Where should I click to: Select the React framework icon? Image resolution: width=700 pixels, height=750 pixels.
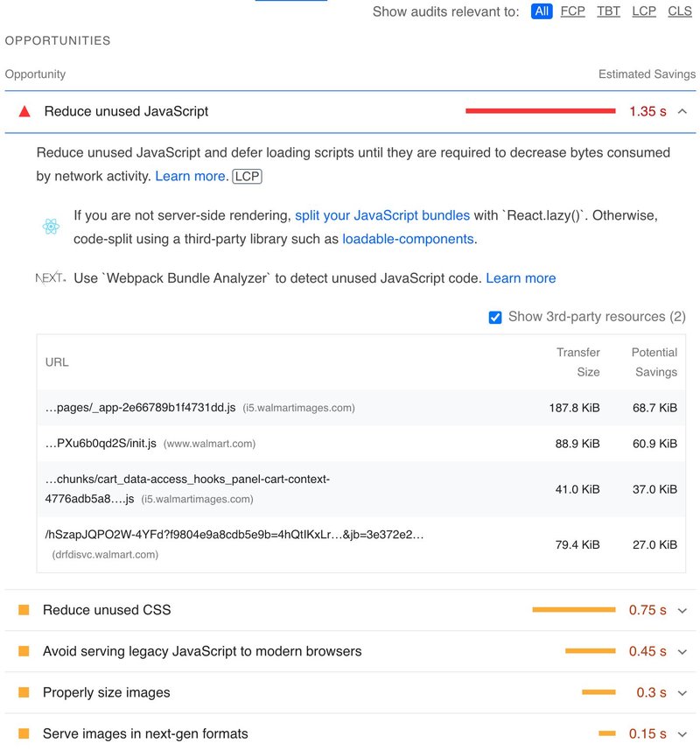pyautogui.click(x=51, y=224)
